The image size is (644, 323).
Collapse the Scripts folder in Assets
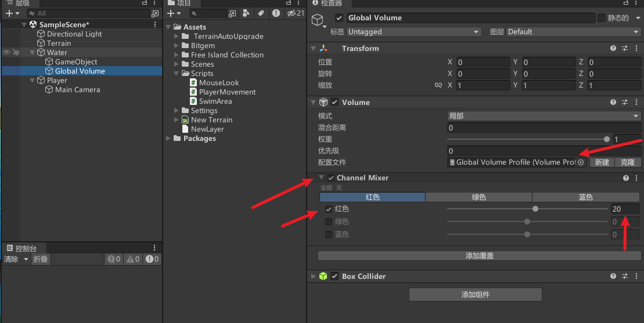177,74
